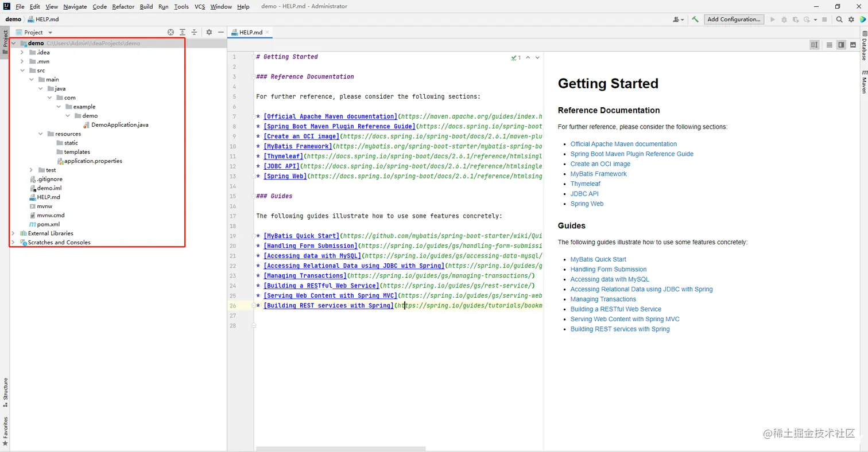Viewport: 868px width, 452px height.
Task: Click the Expand All icon in Project panel
Action: point(183,32)
